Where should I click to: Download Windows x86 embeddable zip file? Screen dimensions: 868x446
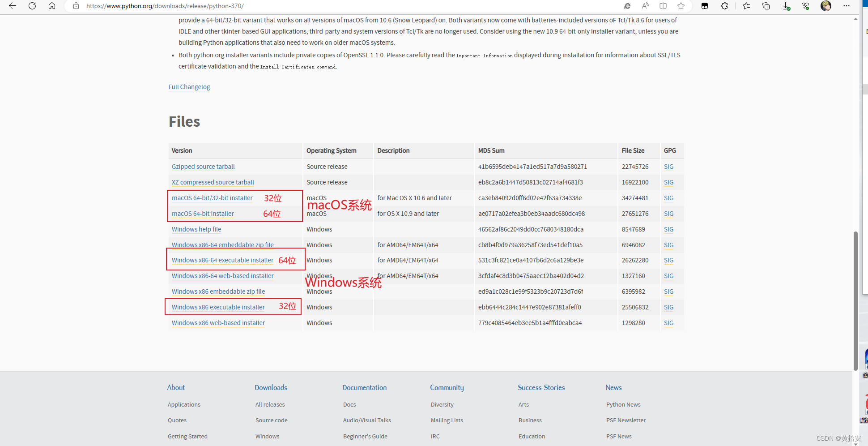[x=218, y=292]
